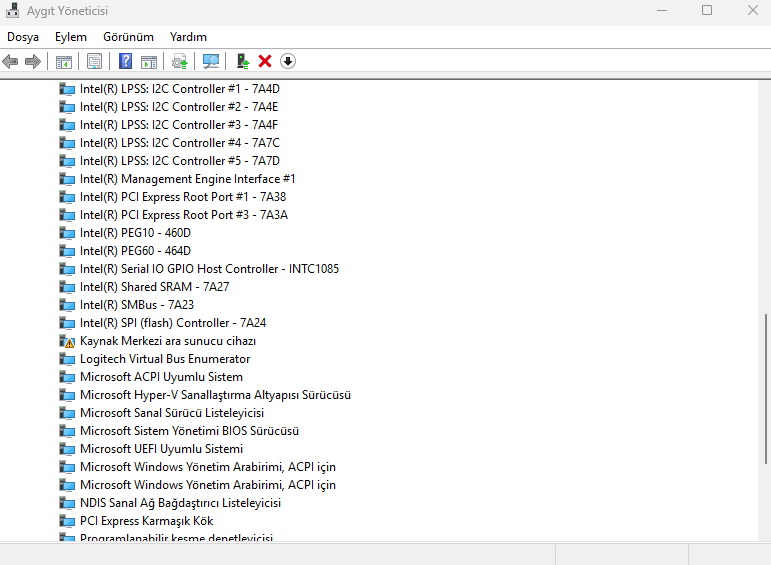This screenshot has width=771, height=565.
Task: Select Intel(R) Serial IO GPIO Host Controller
Action: (209, 269)
